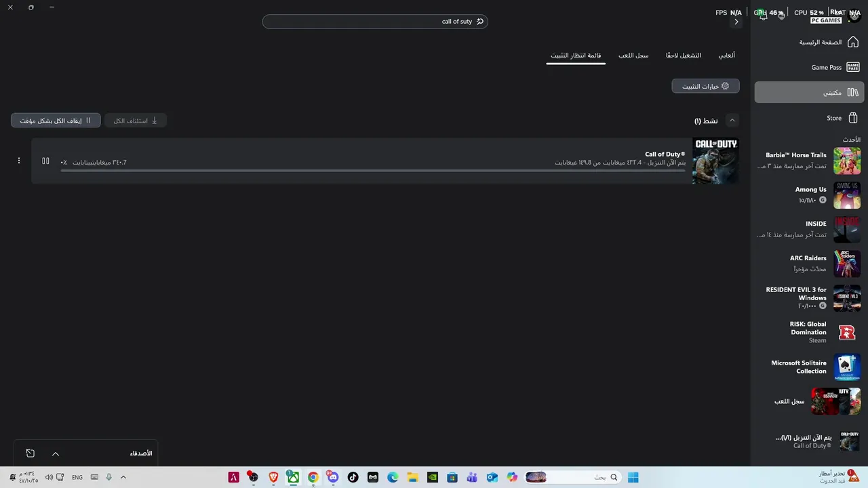The width and height of the screenshot is (868, 488).
Task: Expand the Friends panel with the up chevron
Action: (x=56, y=453)
